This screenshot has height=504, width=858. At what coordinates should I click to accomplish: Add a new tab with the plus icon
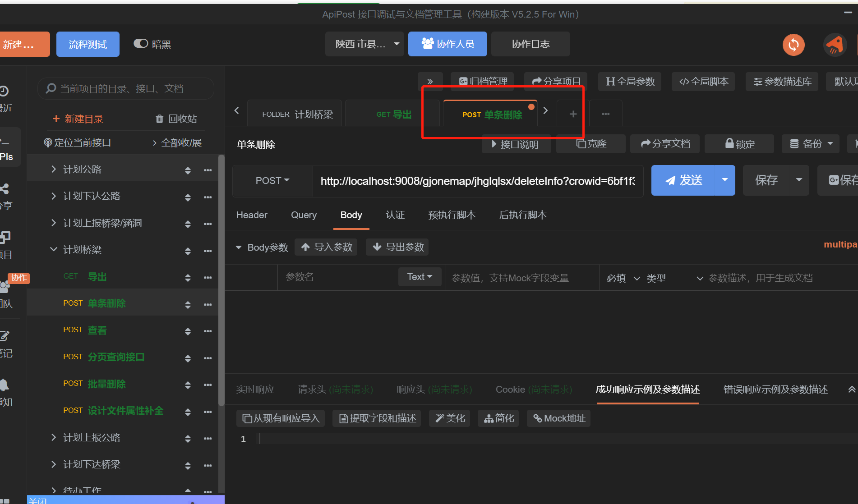coord(573,114)
